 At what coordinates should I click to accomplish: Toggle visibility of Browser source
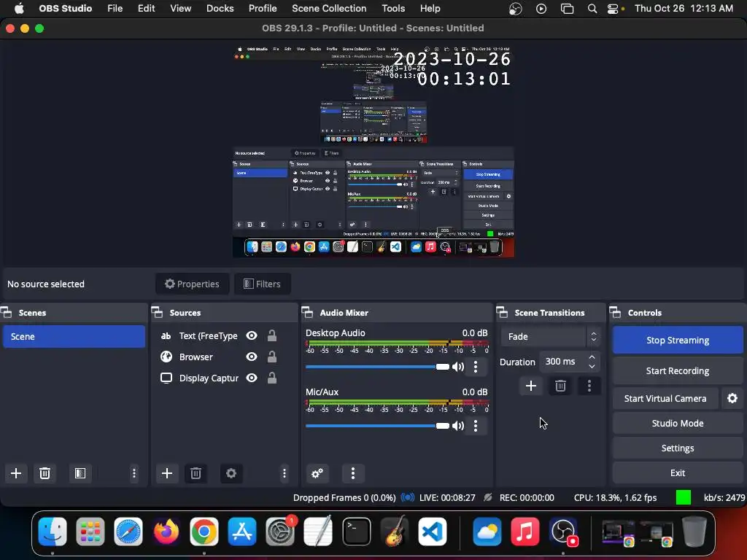[252, 357]
